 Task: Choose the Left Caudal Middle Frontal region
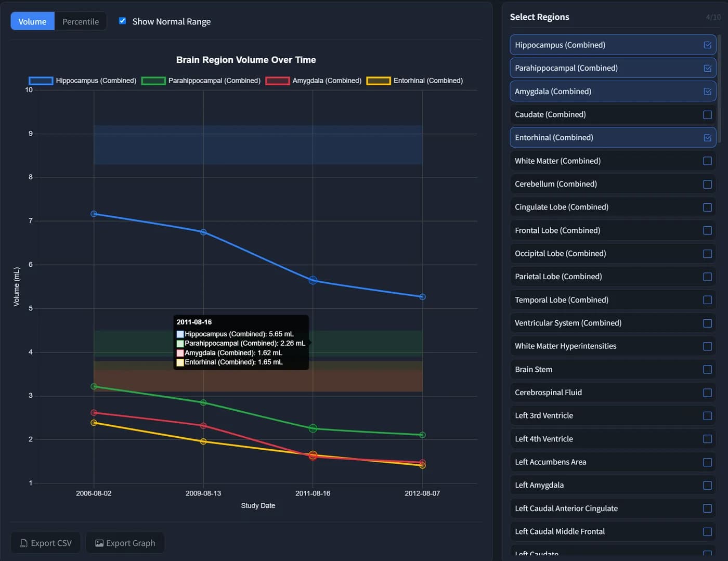pos(613,531)
